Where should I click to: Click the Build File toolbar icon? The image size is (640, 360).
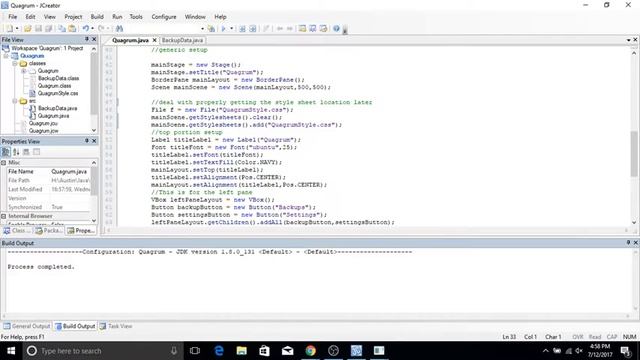click(x=242, y=29)
